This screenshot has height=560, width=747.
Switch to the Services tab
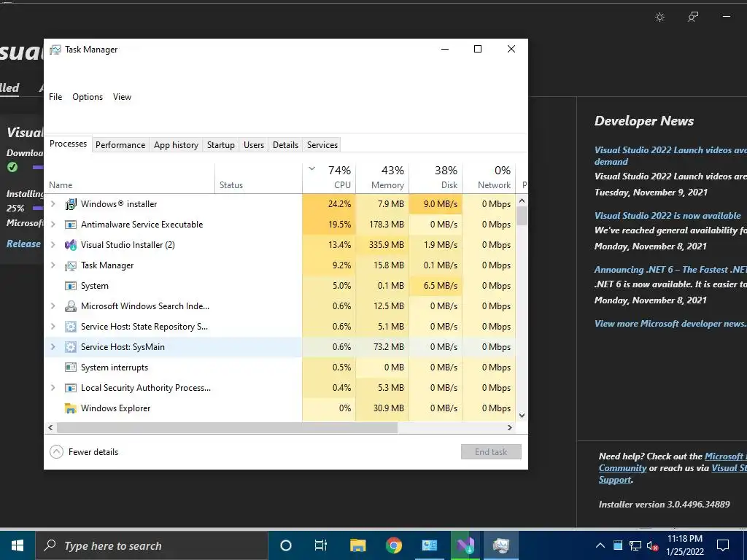click(322, 145)
